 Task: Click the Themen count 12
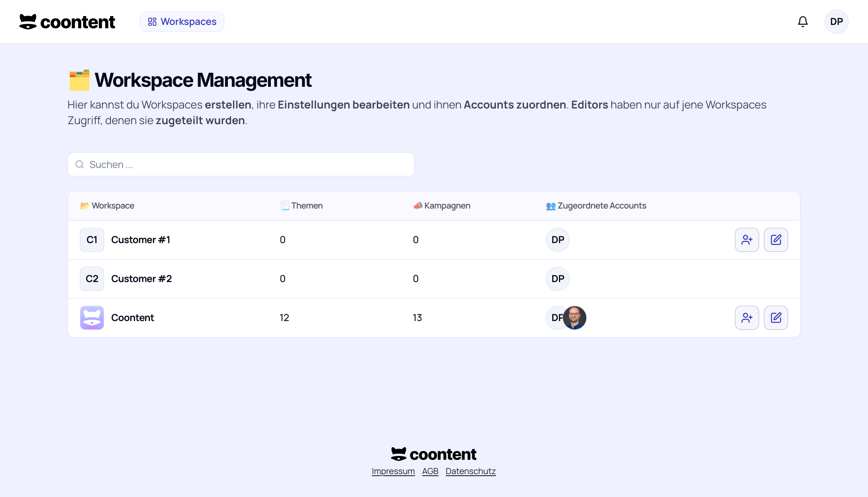point(285,318)
